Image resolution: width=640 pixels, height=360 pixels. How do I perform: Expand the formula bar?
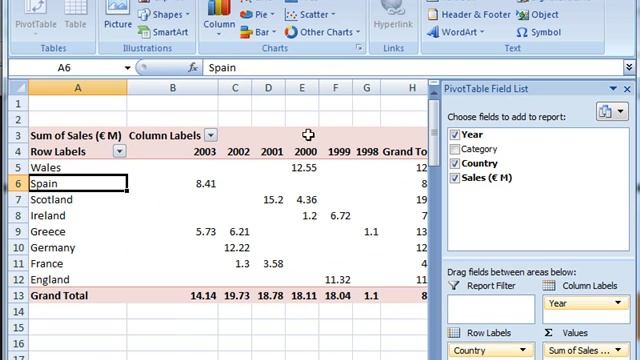[x=629, y=67]
